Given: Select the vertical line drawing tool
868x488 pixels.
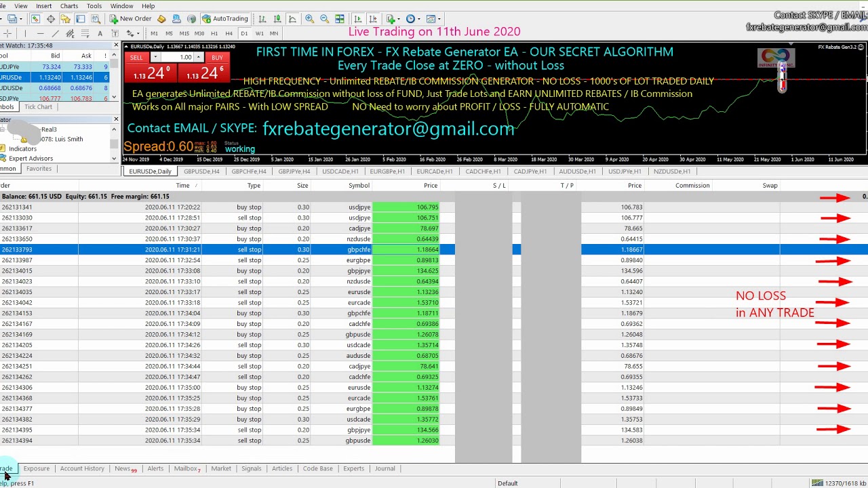Looking at the screenshot, I should pos(25,33).
